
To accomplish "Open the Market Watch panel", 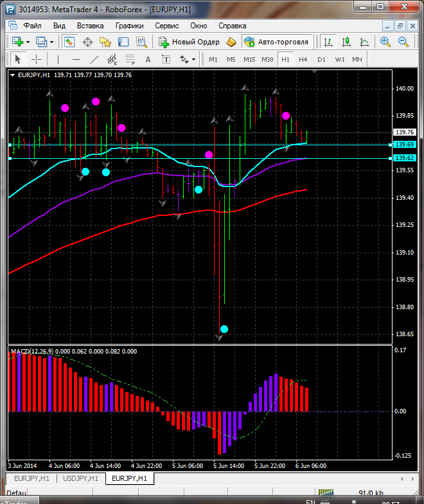I will 69,42.
